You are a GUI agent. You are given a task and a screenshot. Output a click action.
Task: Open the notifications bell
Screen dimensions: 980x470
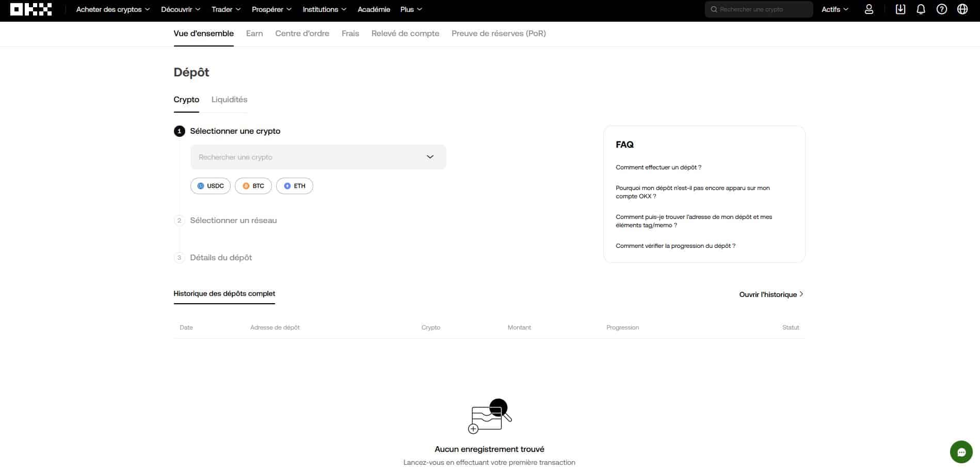[921, 9]
